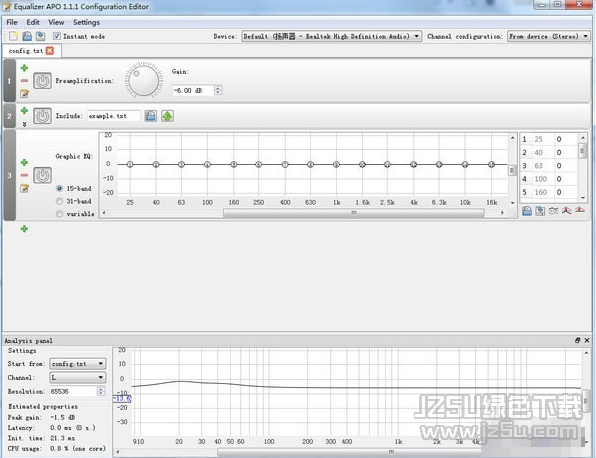
Task: Close the Analysis panel
Action: [587, 341]
